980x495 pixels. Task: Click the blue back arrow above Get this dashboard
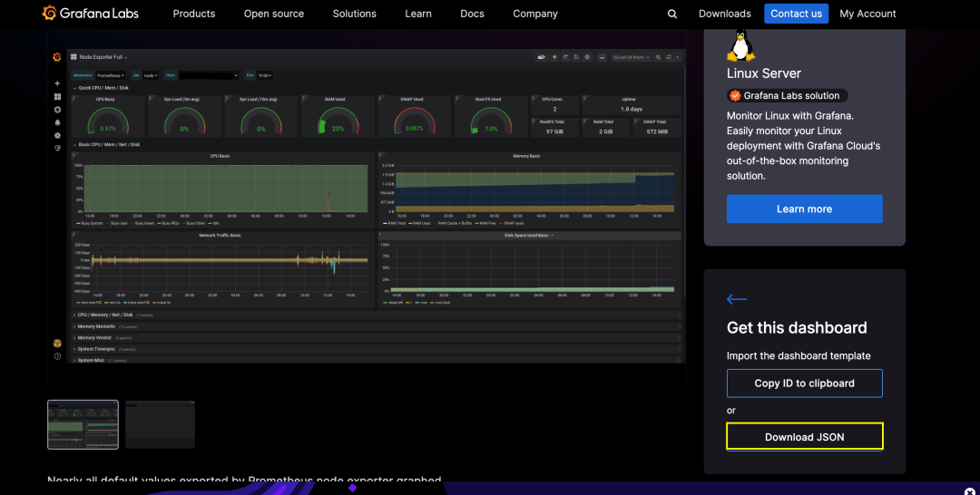(736, 299)
